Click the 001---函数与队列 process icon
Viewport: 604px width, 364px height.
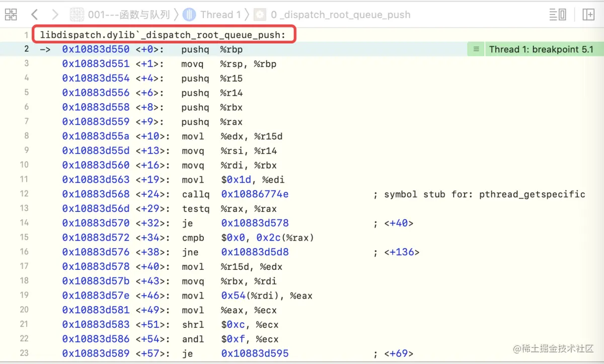click(x=77, y=15)
